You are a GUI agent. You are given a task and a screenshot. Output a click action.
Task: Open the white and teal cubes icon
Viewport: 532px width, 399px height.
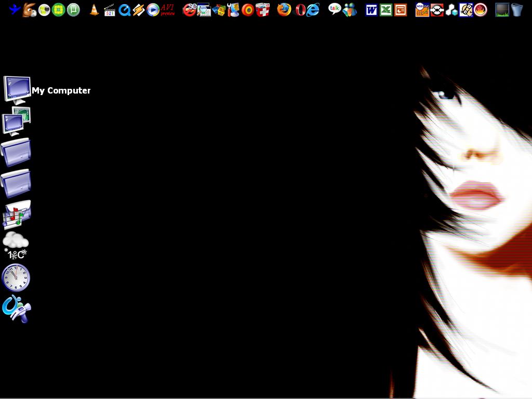pyautogui.click(x=451, y=10)
